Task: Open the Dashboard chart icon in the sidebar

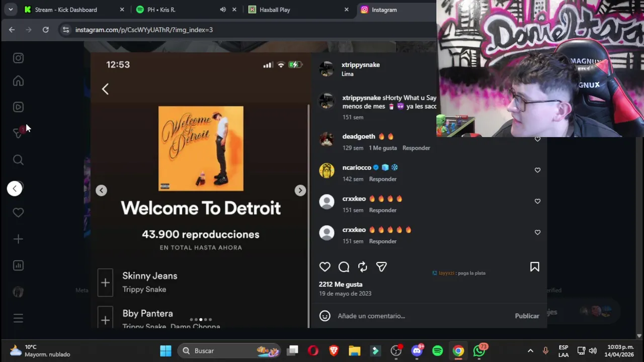Action: [18, 265]
